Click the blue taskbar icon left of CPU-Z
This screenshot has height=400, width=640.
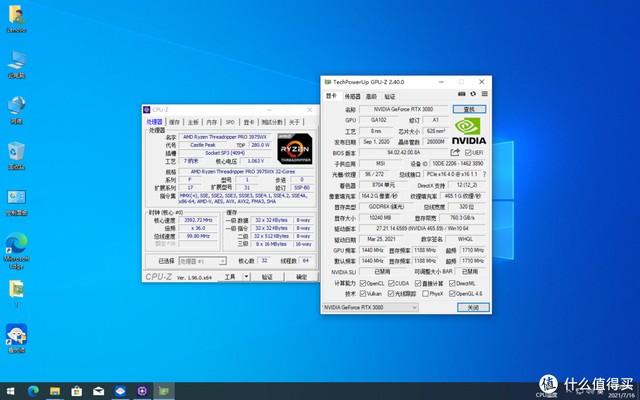[120, 391]
